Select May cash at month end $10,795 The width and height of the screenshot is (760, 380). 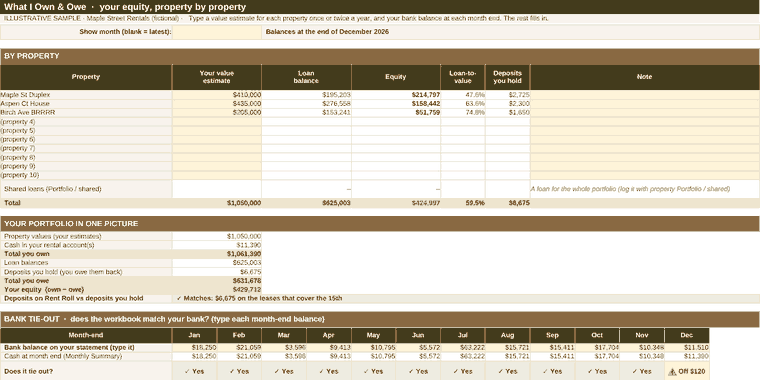(x=374, y=356)
